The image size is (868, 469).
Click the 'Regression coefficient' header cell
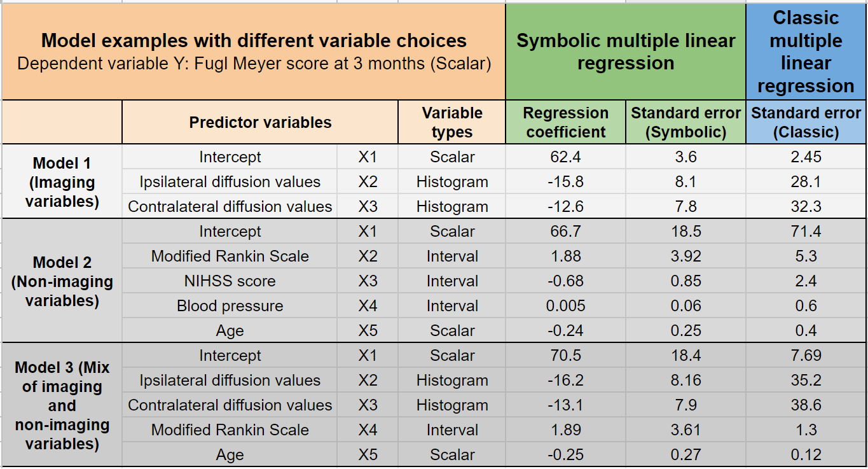click(x=565, y=122)
